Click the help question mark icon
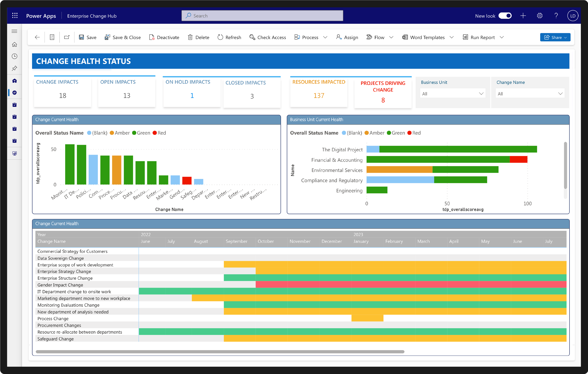This screenshot has height=374, width=588. point(556,16)
